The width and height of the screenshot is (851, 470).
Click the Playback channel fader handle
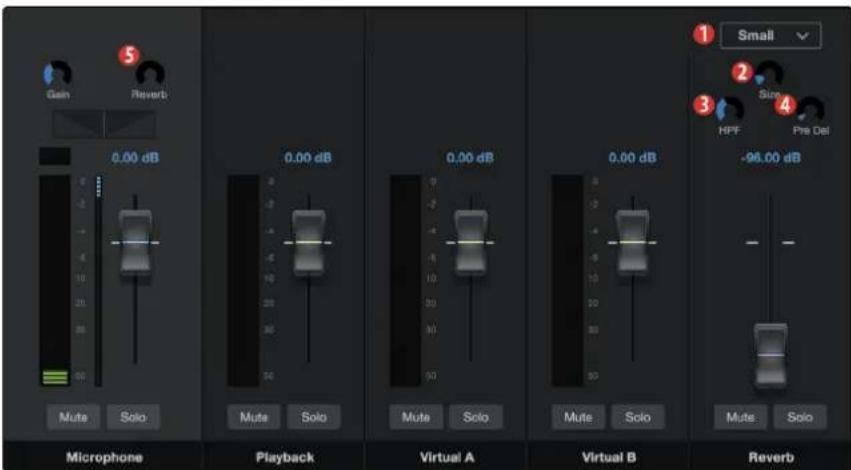click(x=308, y=242)
